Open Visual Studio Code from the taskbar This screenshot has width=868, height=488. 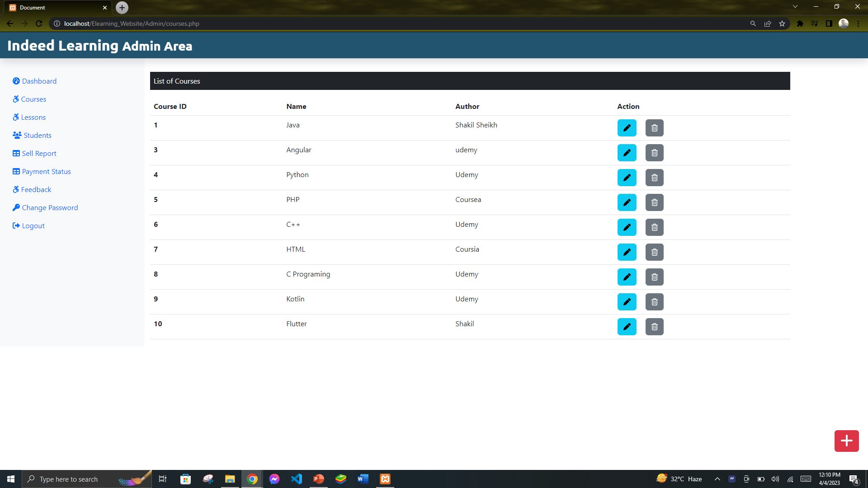(x=297, y=479)
